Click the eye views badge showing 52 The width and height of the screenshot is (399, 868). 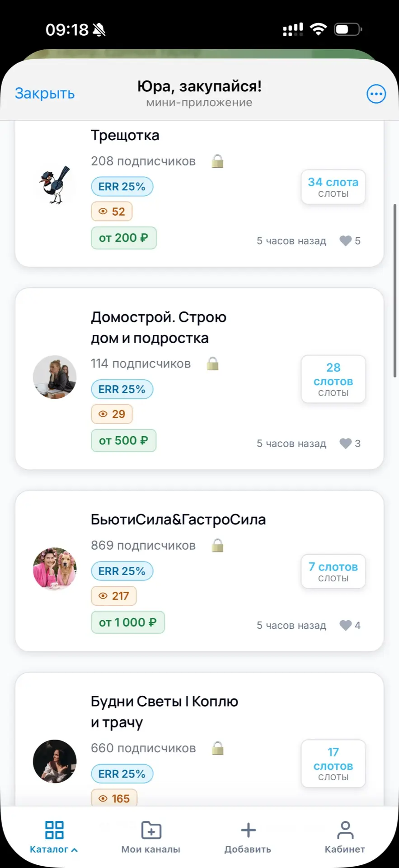click(x=112, y=212)
